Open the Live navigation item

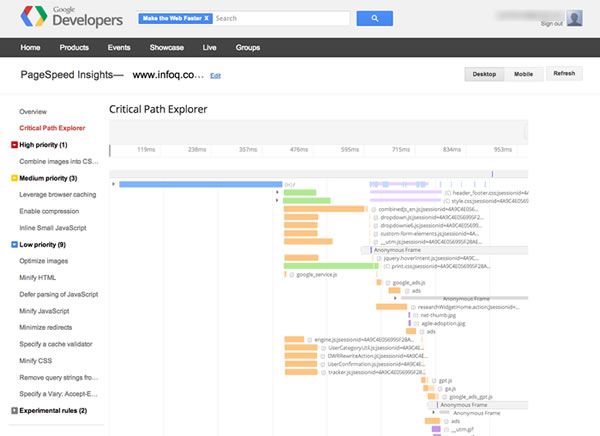pos(210,47)
